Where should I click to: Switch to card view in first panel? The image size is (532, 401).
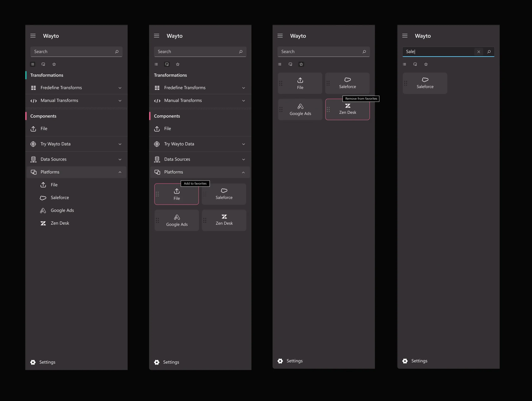click(x=43, y=64)
